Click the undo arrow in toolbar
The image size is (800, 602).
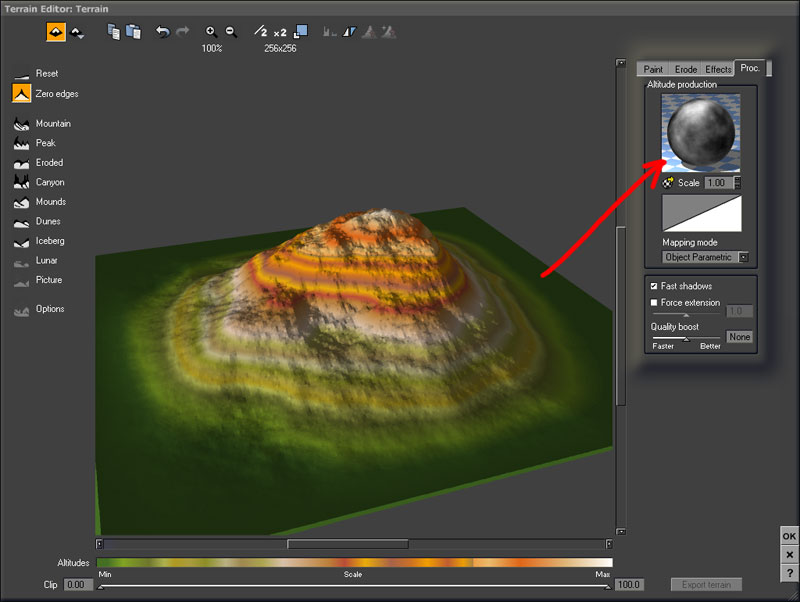point(162,32)
